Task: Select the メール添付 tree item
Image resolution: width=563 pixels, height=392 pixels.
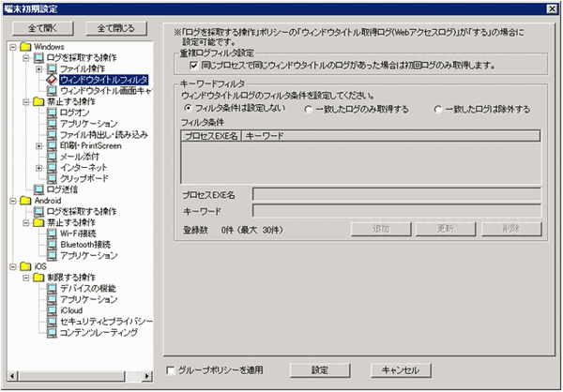Action: point(80,157)
